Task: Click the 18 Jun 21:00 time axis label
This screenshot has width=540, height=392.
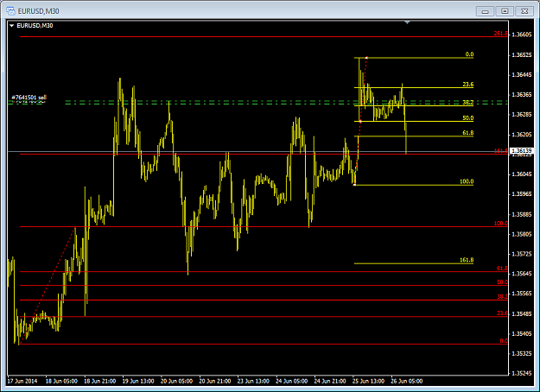Action: click(100, 381)
